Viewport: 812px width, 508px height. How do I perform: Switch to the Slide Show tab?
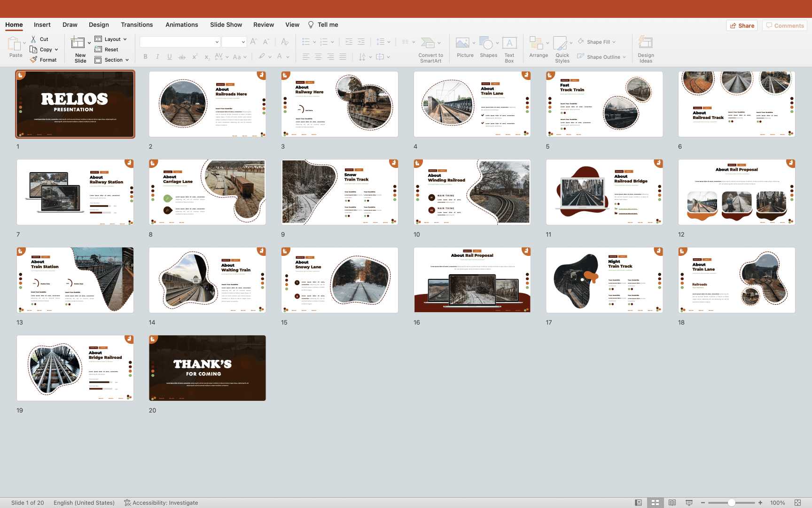(226, 24)
